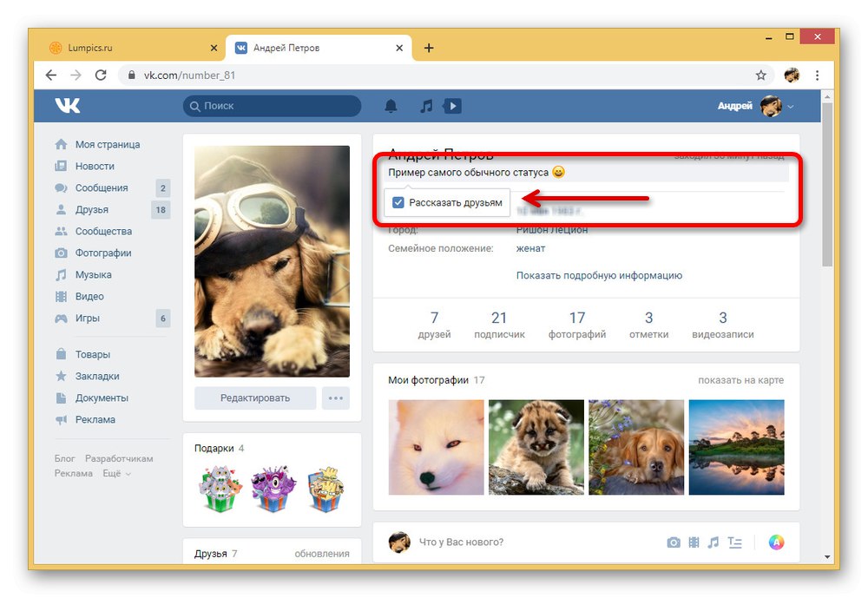Click the smiley emoji in the status field
868x598 pixels.
click(558, 172)
